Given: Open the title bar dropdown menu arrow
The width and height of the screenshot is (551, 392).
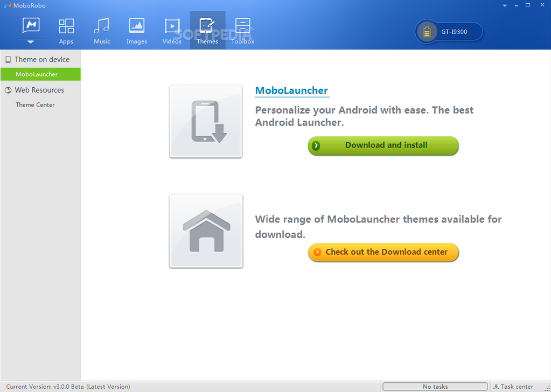Looking at the screenshot, I should (x=505, y=5).
